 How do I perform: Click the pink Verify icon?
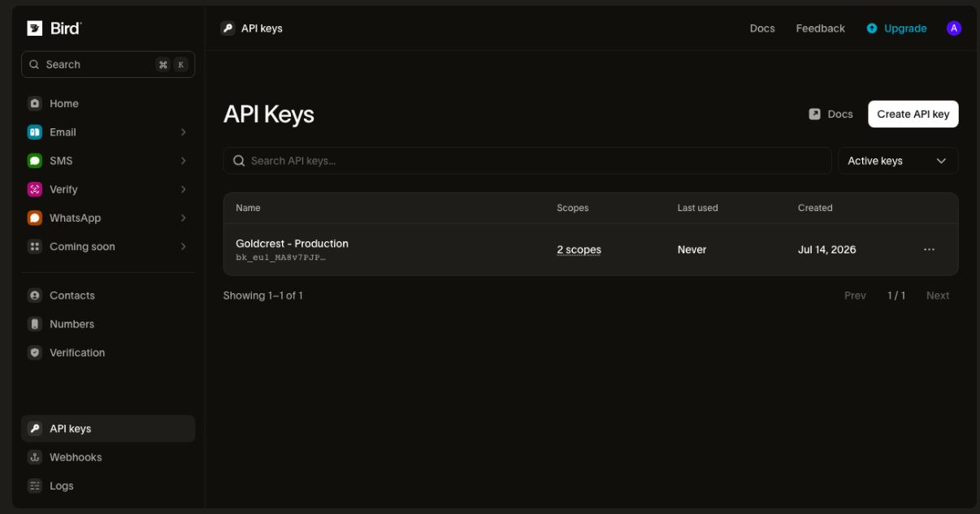(x=34, y=189)
